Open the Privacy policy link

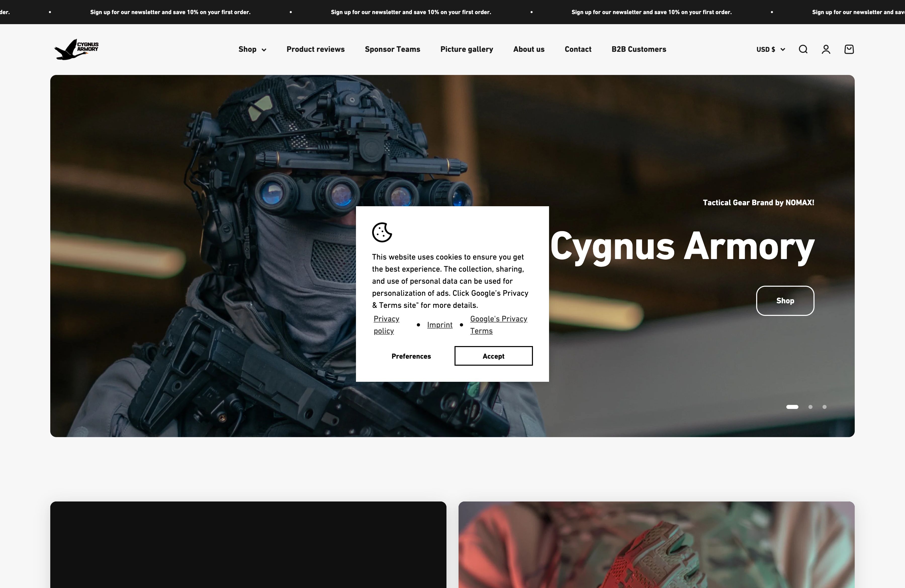pos(386,324)
